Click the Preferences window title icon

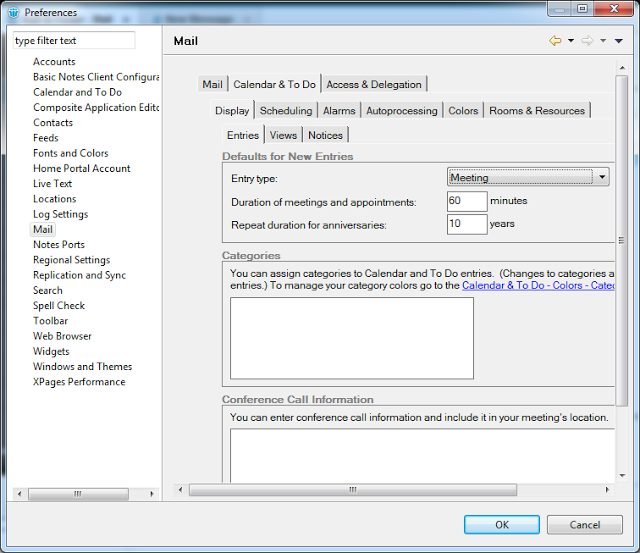click(x=12, y=12)
